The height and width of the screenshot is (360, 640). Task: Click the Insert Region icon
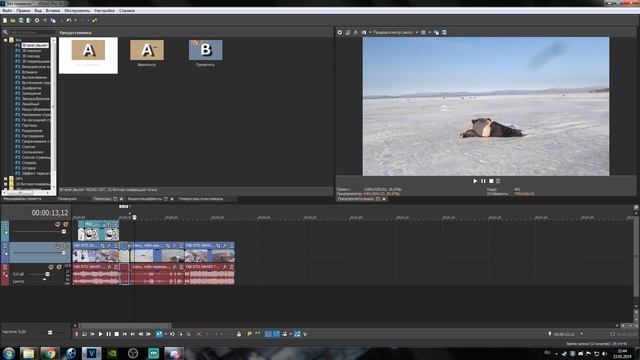pyautogui.click(x=258, y=334)
